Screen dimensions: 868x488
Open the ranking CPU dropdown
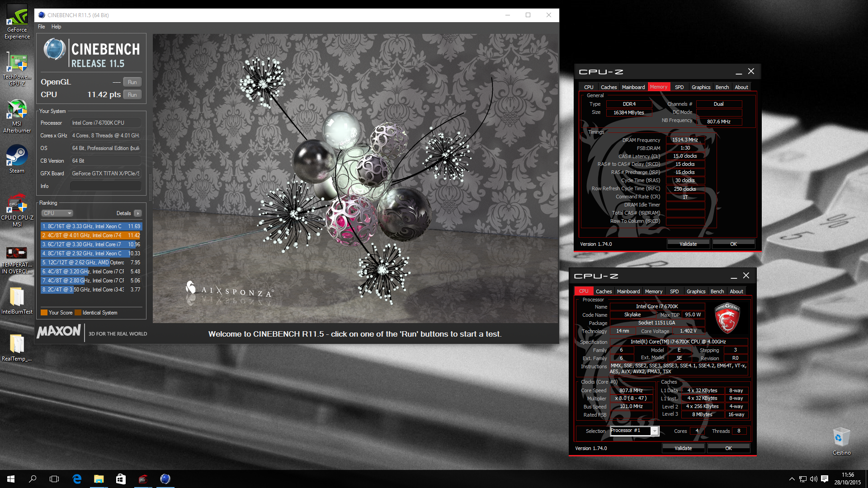coord(57,213)
